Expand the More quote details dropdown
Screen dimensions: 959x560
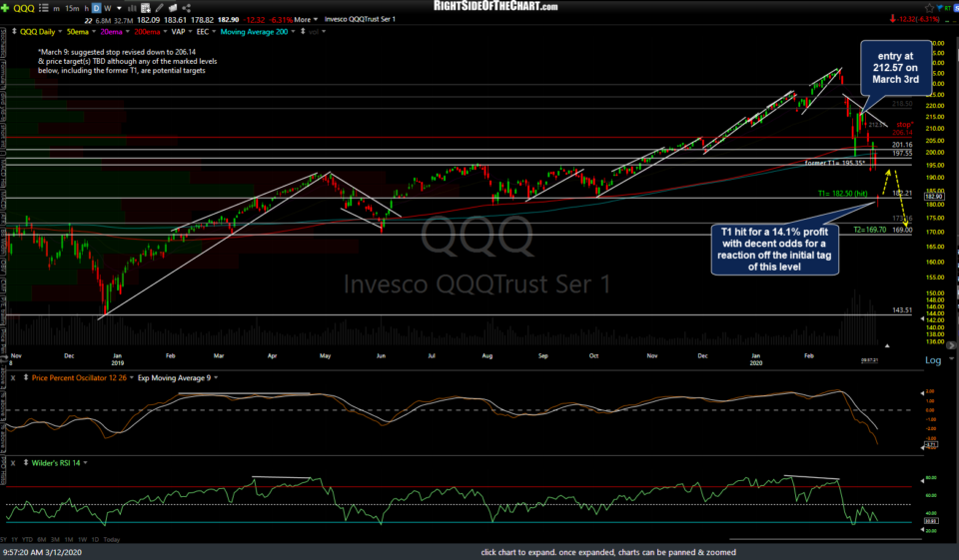306,20
